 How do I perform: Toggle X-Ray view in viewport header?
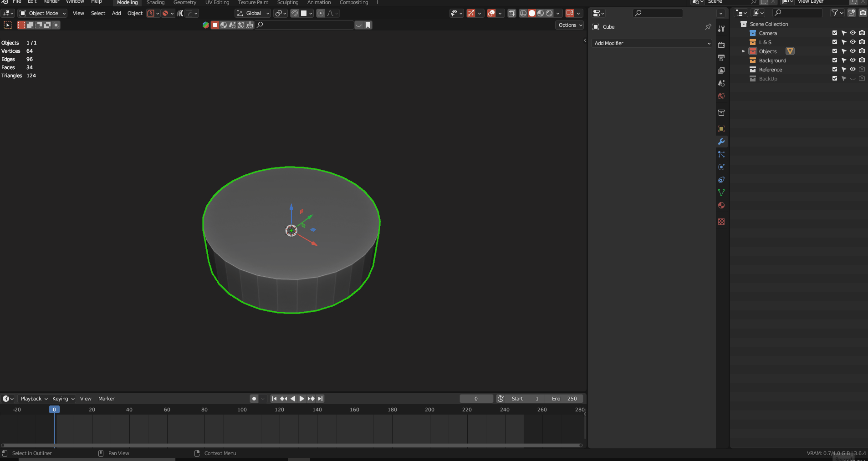(512, 13)
